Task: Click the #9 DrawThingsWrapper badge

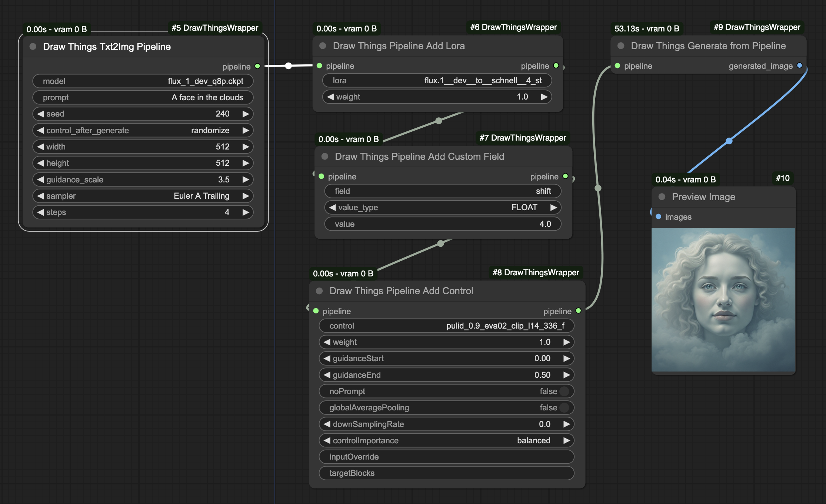Action: pos(757,27)
